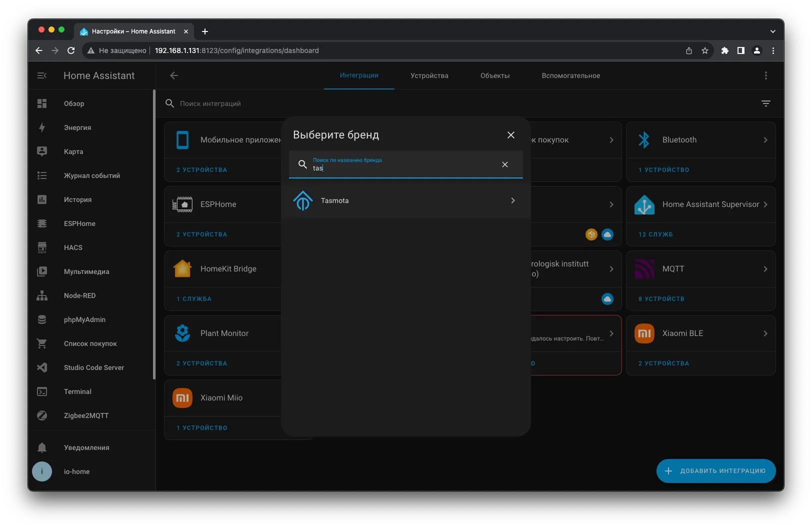Bookmark page with the star icon
This screenshot has width=812, height=528.
coord(705,50)
